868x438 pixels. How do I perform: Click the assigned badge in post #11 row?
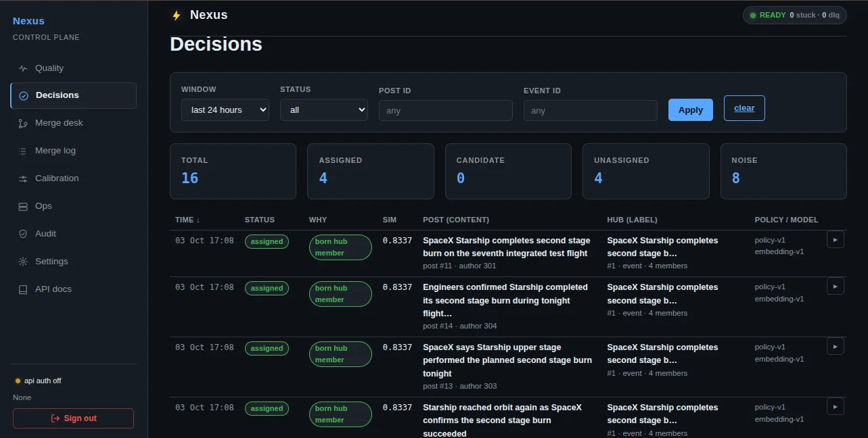pyautogui.click(x=267, y=241)
